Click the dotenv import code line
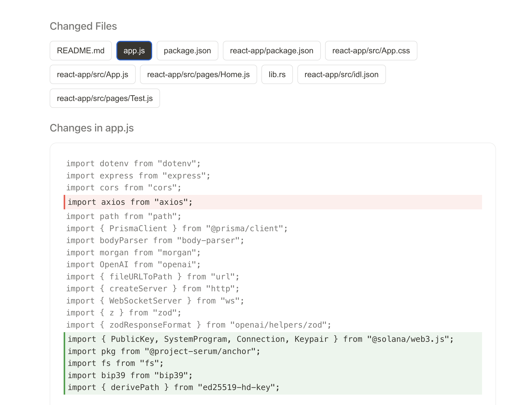This screenshot has height=405, width=532. 133,164
